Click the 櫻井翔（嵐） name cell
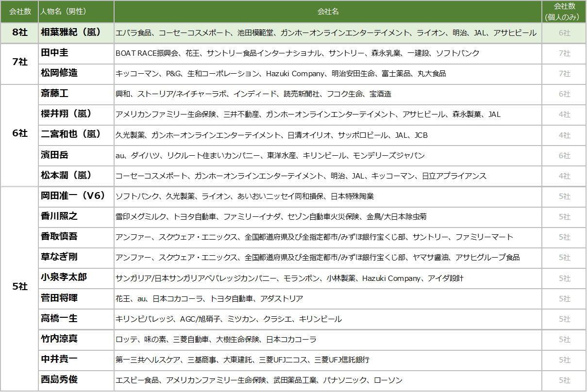The height and width of the screenshot is (392, 587). [x=76, y=114]
